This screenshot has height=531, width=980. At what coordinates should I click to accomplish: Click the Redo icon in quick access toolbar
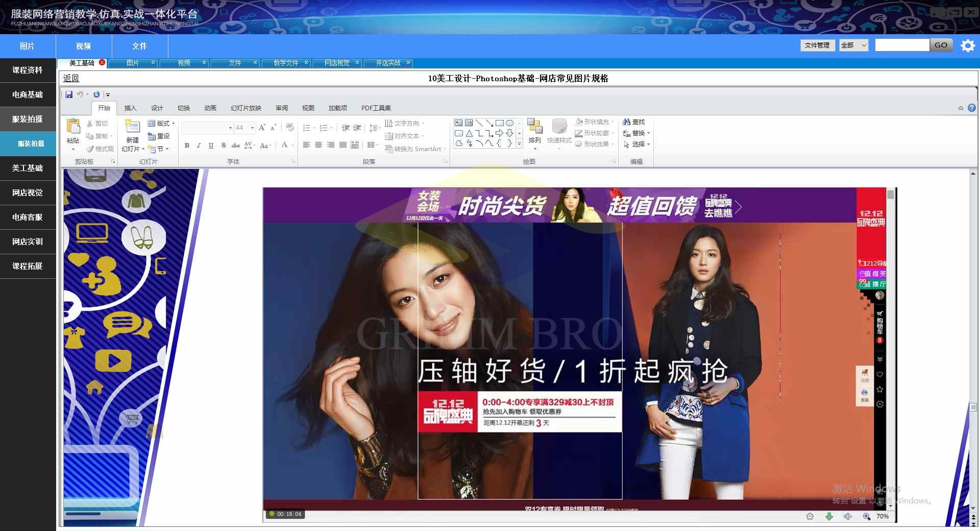point(96,94)
